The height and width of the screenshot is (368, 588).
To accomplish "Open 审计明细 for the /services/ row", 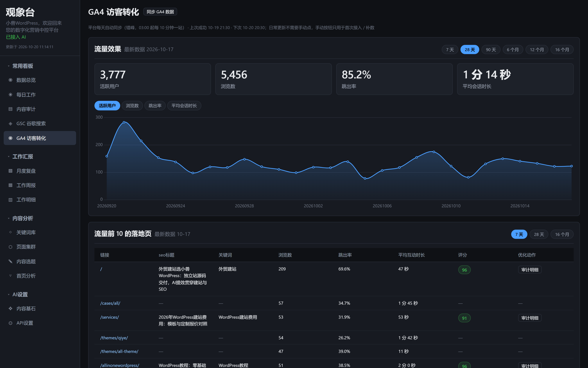I will [x=530, y=318].
